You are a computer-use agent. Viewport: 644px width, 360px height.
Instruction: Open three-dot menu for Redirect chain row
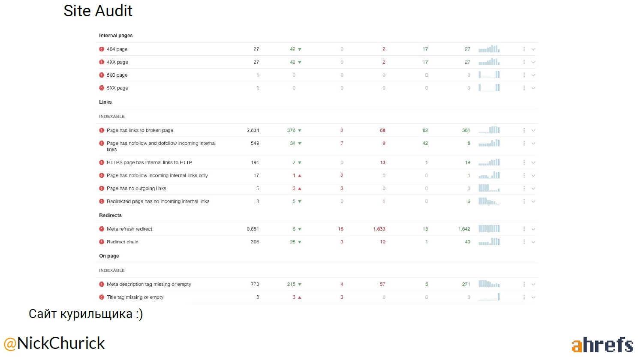click(524, 242)
